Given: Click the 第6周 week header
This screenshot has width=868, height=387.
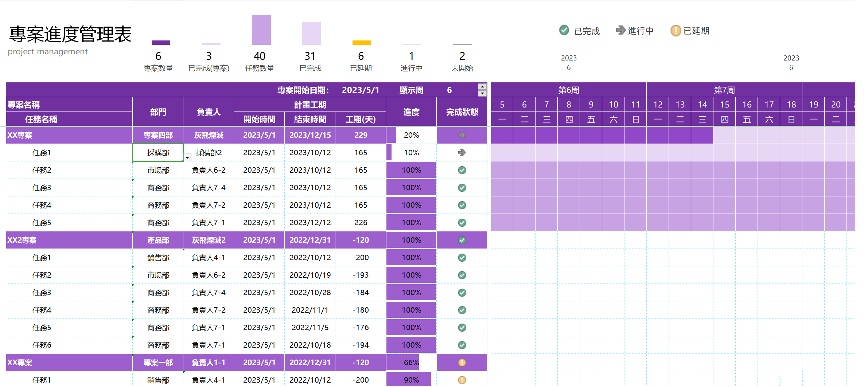Looking at the screenshot, I should coord(569,90).
